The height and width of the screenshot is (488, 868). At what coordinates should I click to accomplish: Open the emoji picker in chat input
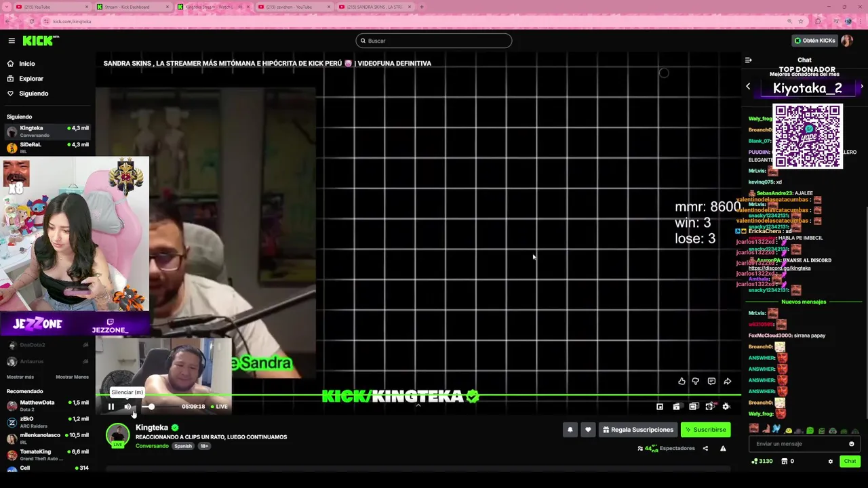point(852,444)
